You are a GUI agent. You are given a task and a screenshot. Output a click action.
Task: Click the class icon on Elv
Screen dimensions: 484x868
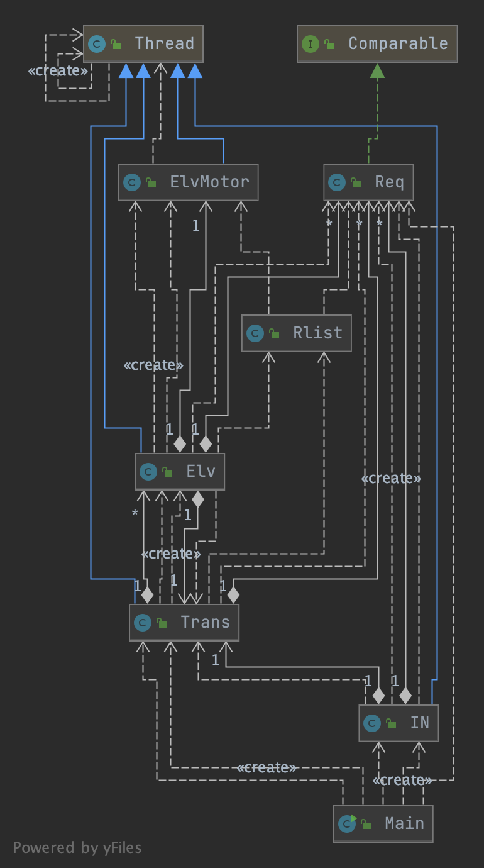coord(148,472)
